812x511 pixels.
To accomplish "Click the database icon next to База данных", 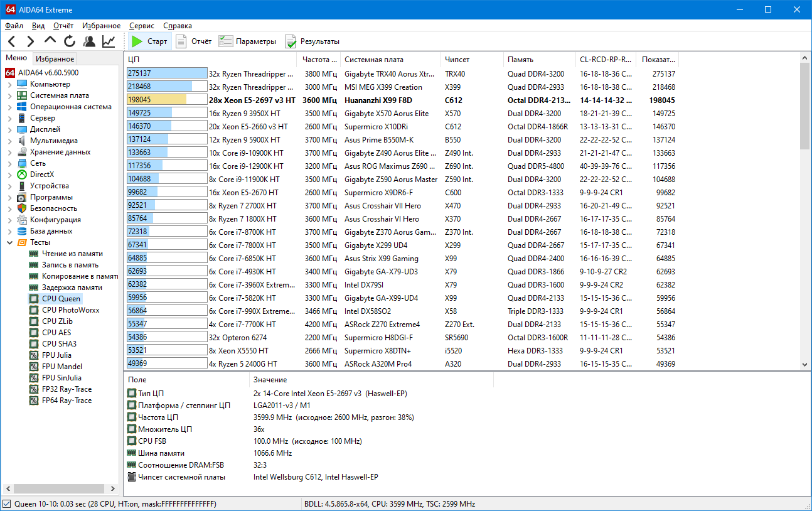I will pos(22,231).
